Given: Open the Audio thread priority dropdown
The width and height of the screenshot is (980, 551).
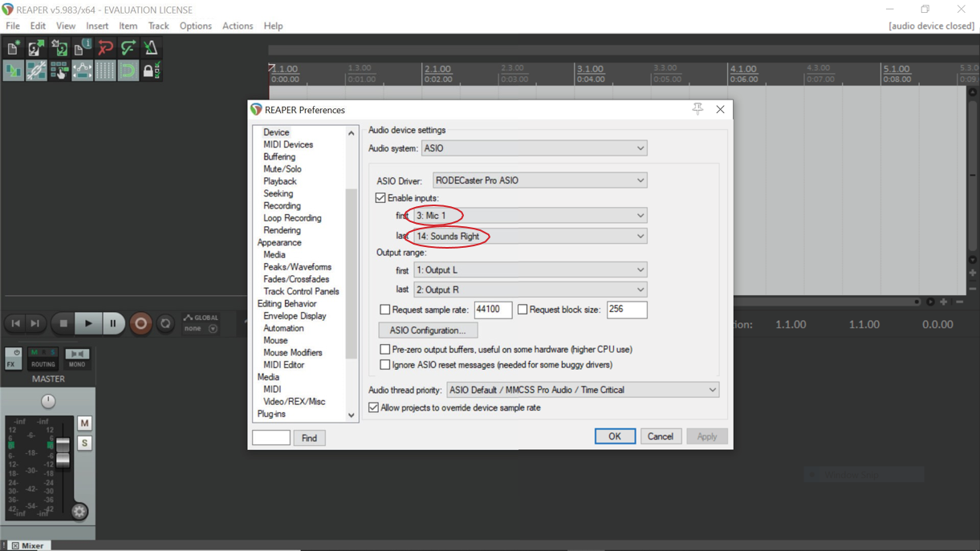Looking at the screenshot, I should coord(582,390).
